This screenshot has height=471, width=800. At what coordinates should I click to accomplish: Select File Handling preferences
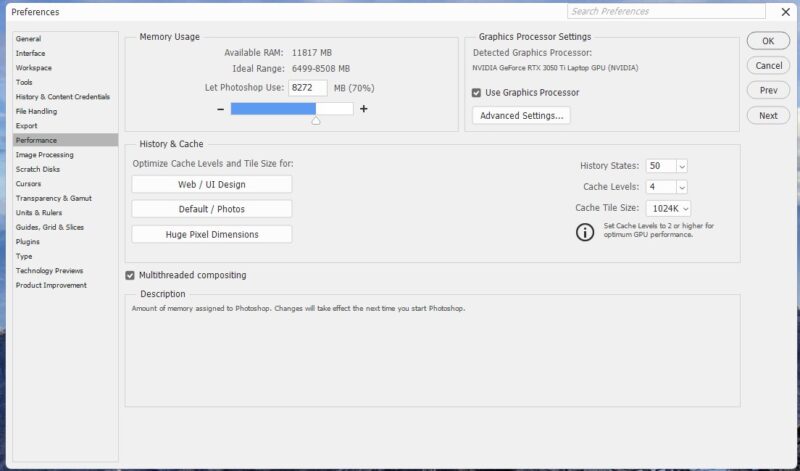tap(65, 111)
